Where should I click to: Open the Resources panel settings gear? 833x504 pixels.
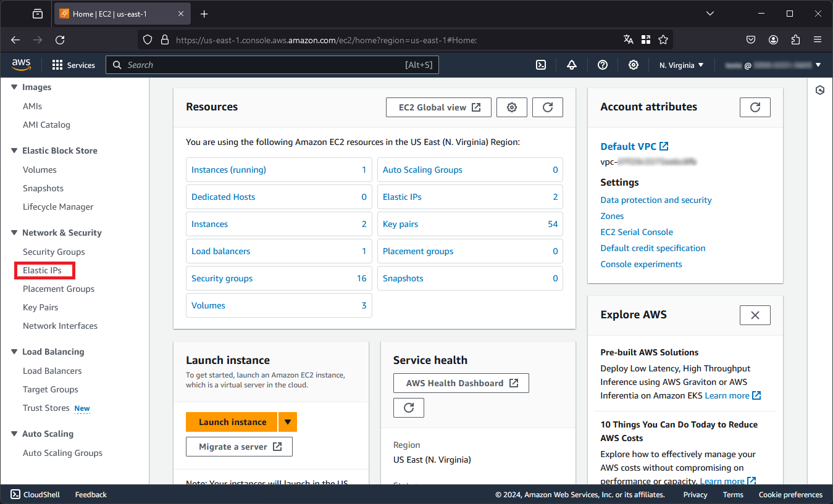point(512,107)
